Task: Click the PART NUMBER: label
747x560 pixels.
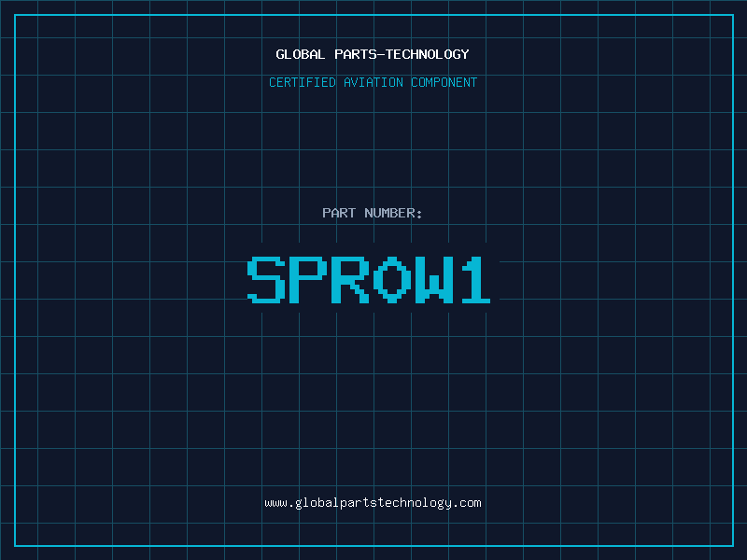Action: 372,213
